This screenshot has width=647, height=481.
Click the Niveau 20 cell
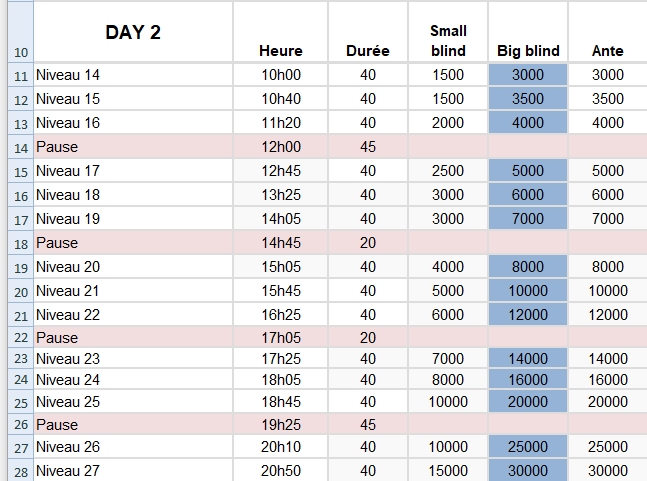pos(133,267)
